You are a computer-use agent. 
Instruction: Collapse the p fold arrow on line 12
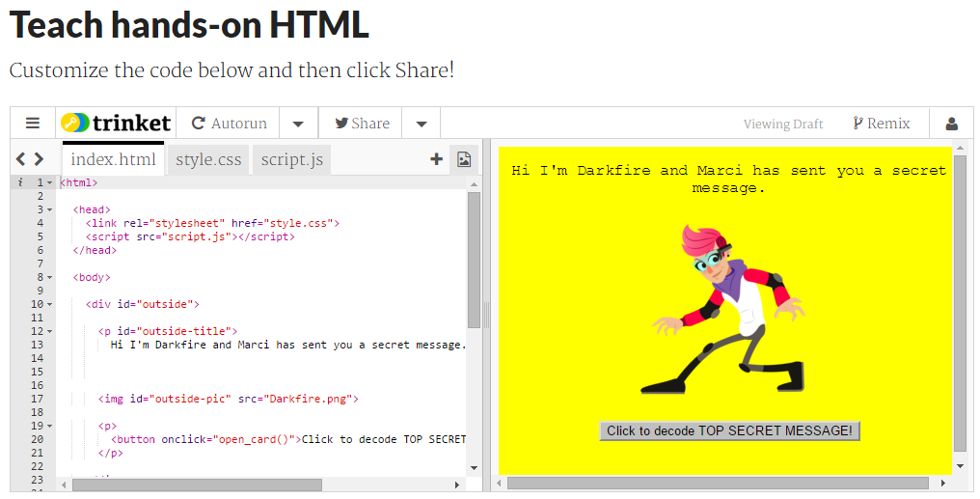(50, 331)
